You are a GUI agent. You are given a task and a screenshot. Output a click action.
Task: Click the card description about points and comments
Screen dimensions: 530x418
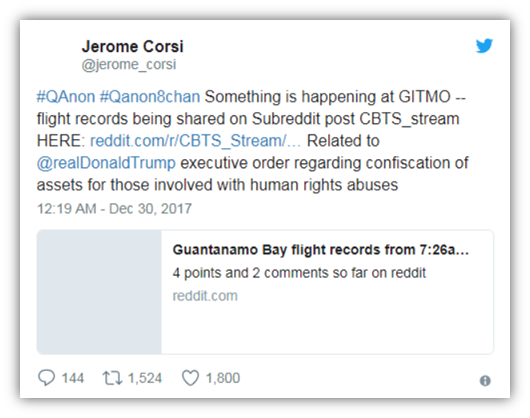click(299, 273)
